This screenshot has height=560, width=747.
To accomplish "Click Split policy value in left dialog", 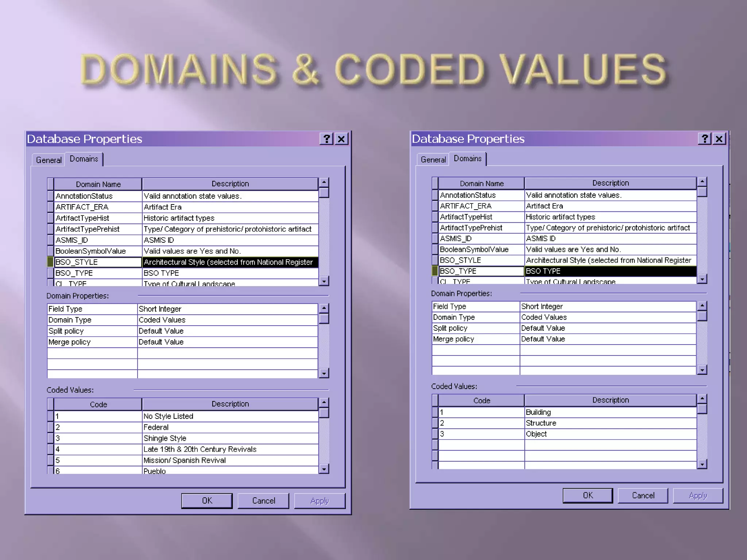I will coord(227,331).
